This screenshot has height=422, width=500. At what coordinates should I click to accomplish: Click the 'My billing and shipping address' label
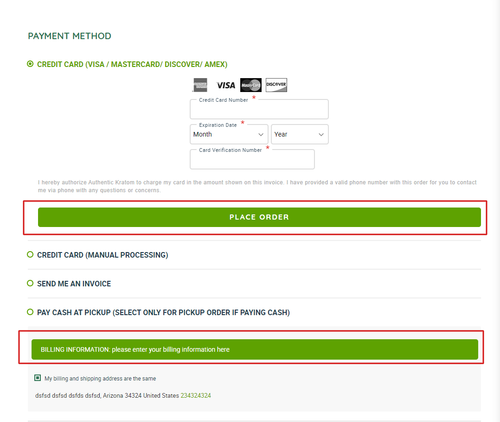100,379
